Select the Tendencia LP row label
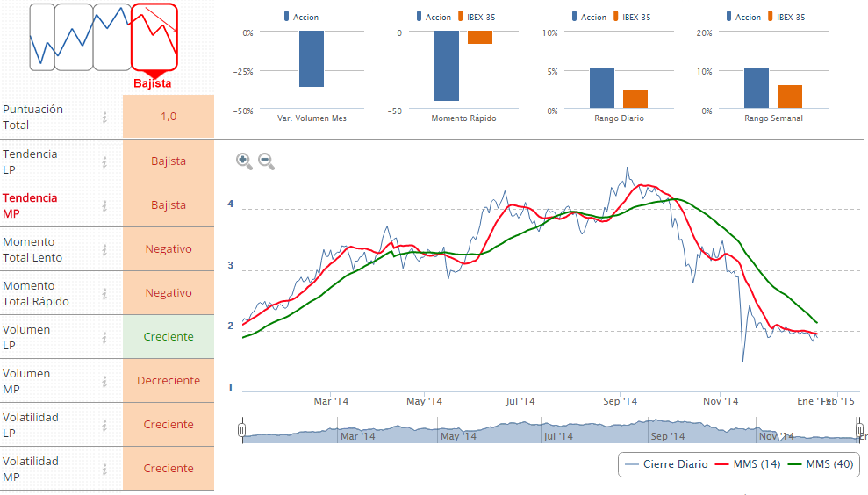This screenshot has width=868, height=495. pos(30,161)
